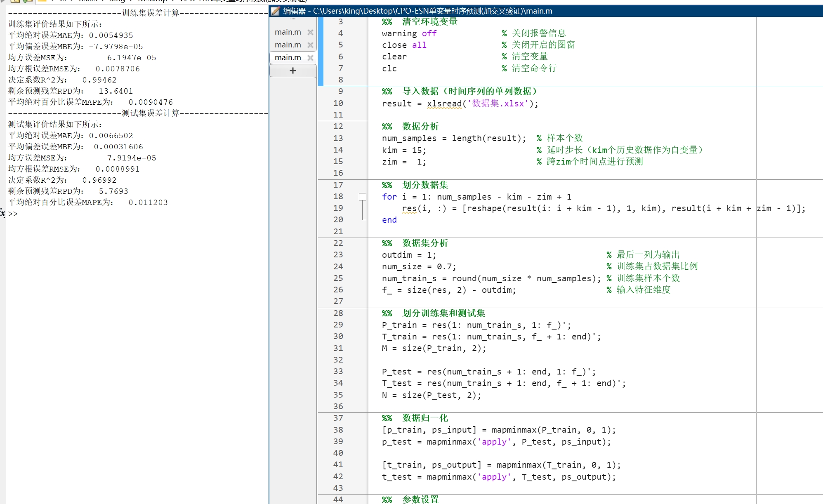Click the underlined res variable on line 19
This screenshot has width=823, height=504.
point(409,209)
